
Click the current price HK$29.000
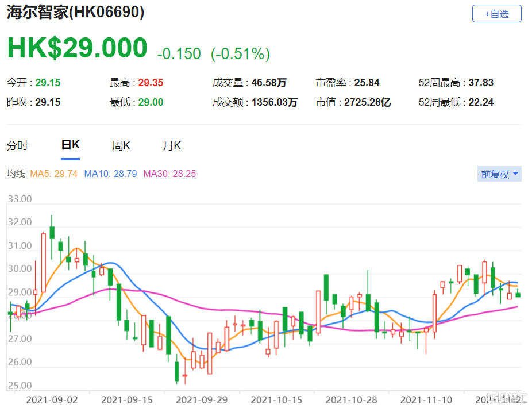coord(78,48)
